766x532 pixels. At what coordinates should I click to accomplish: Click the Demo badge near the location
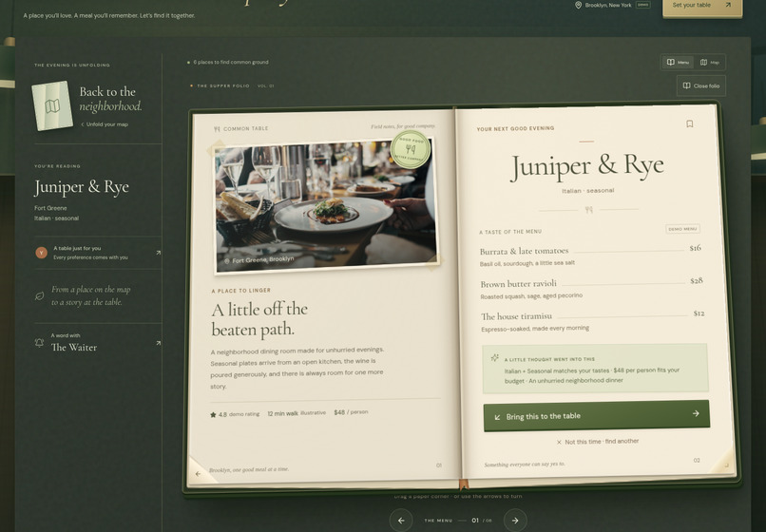(642, 5)
